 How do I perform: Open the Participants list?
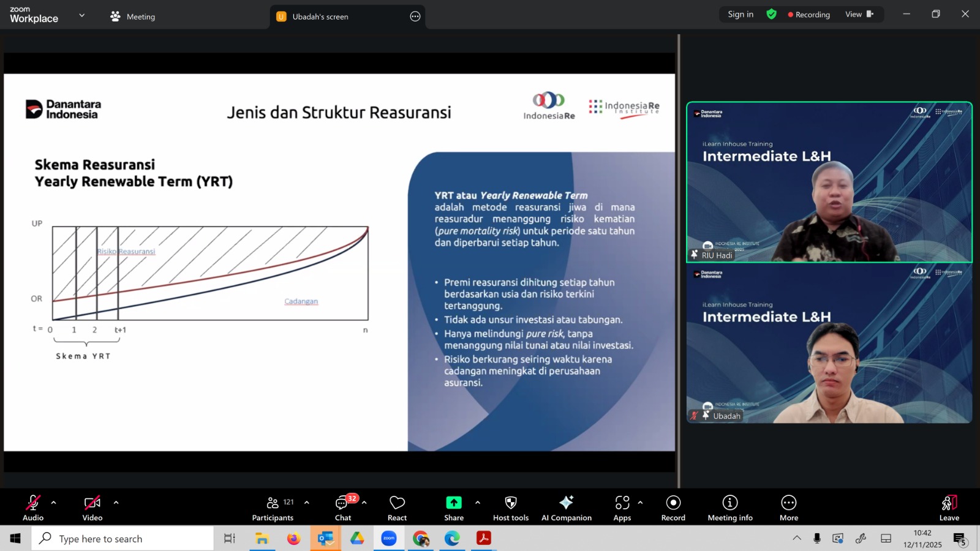coord(273,508)
